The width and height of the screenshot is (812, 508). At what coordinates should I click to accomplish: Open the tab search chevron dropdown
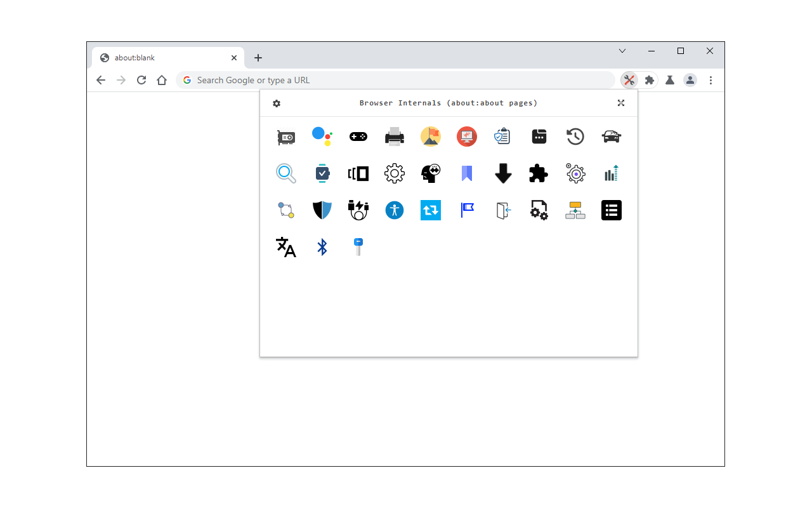coord(622,51)
